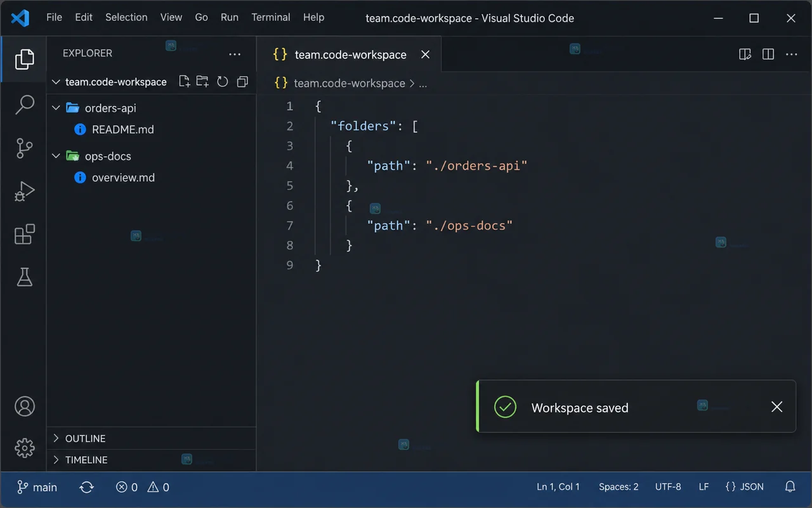The image size is (812, 508).
Task: Synchronize changes from status bar
Action: (87, 487)
